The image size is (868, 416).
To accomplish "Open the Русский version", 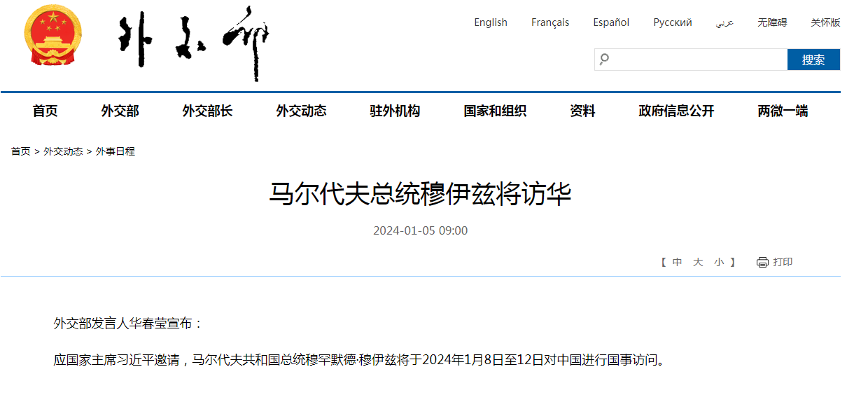I will [x=672, y=22].
